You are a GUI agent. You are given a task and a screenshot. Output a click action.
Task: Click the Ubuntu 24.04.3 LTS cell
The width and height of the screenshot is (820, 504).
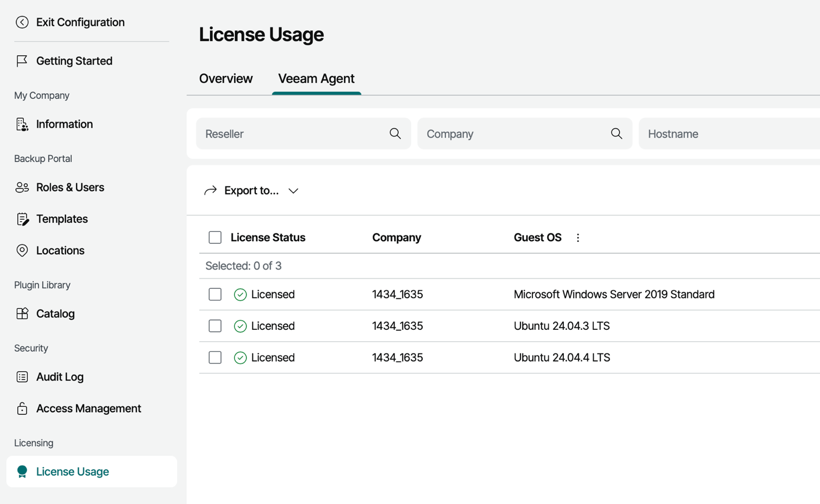[562, 326]
